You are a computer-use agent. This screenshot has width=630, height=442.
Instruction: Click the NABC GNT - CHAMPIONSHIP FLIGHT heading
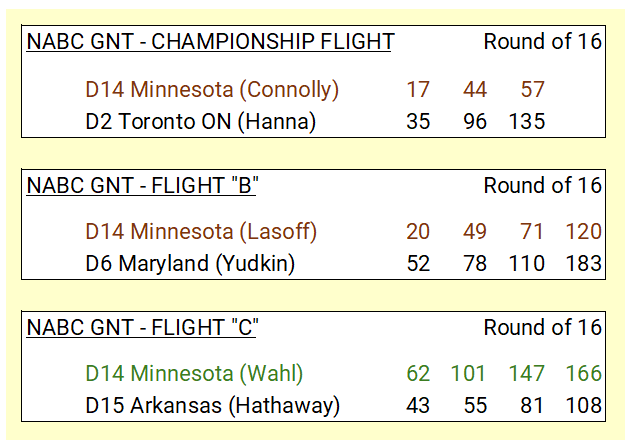coord(211,42)
